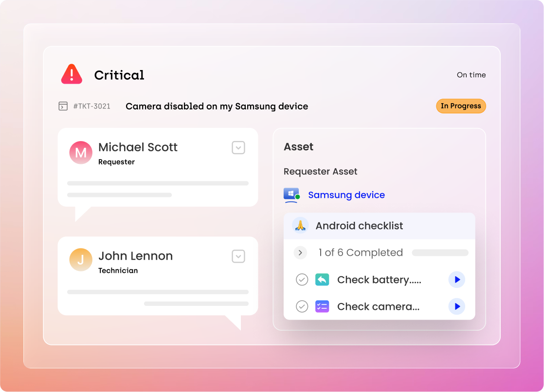This screenshot has width=544, height=392.
Task: Click the Samsung device computer icon
Action: click(291, 195)
